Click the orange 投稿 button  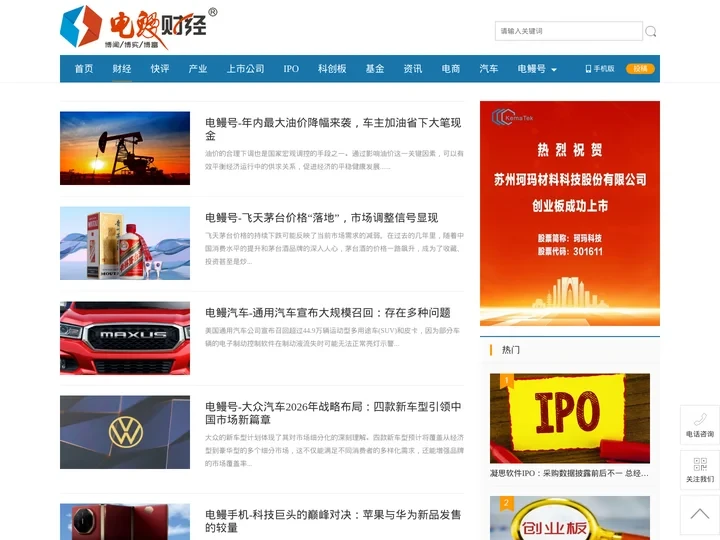point(640,69)
